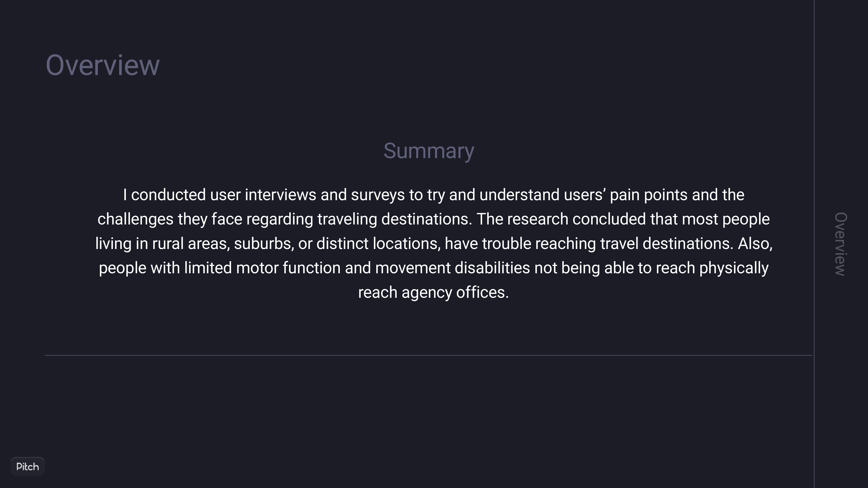
Task: Click the words 'pain points and the'
Action: (x=677, y=195)
